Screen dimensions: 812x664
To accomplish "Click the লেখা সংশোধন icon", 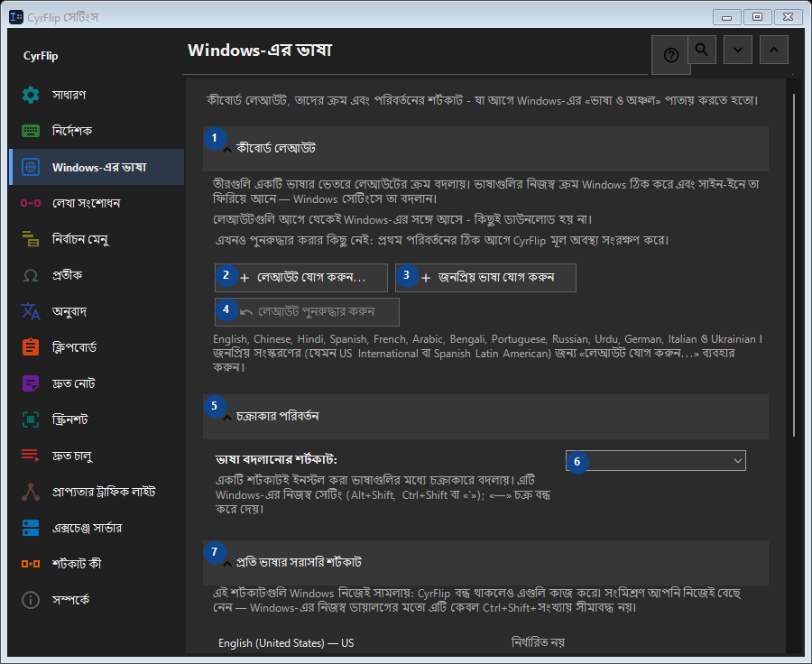I will (31, 203).
